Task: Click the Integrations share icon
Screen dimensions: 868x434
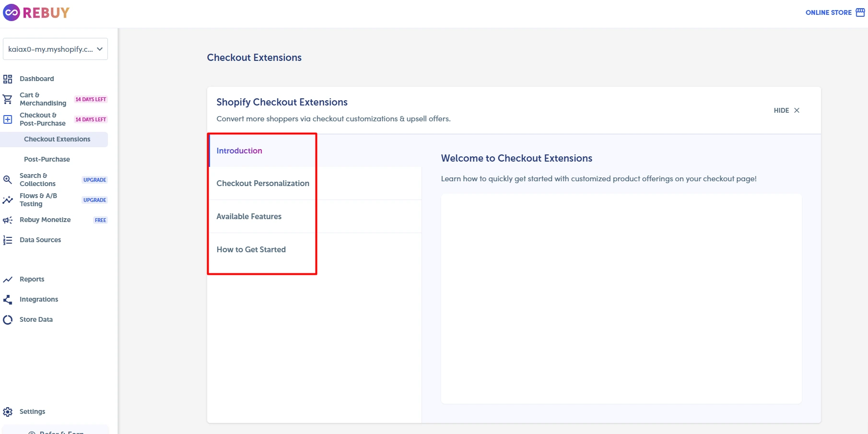Action: point(8,300)
